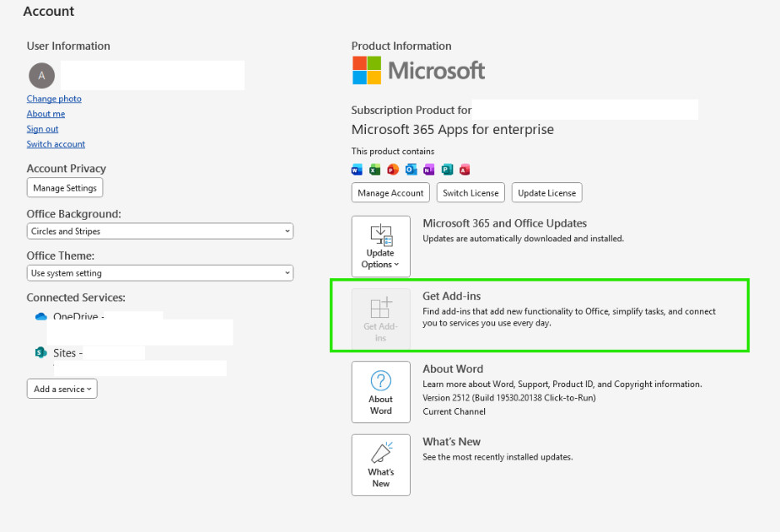Open the About me link
Viewport: 780px width, 532px height.
(x=46, y=114)
